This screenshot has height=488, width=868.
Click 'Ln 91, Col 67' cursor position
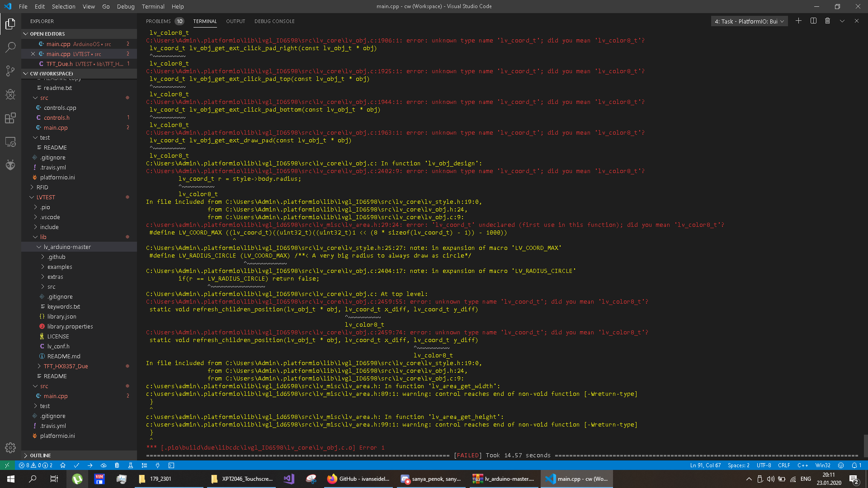pyautogui.click(x=705, y=465)
